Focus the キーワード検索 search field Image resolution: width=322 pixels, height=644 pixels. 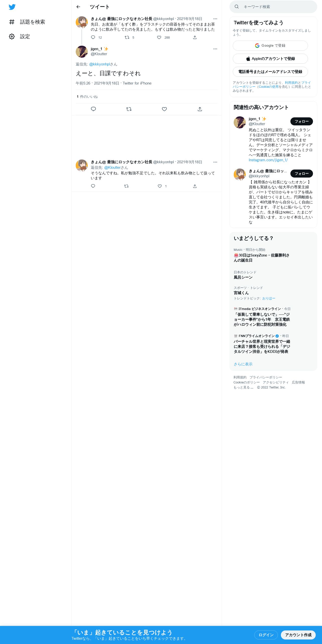273,7
